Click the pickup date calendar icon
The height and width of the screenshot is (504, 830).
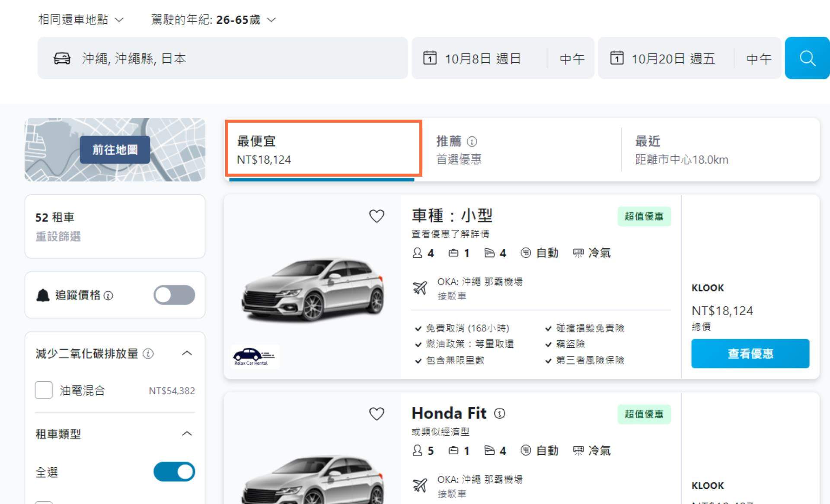click(x=430, y=58)
